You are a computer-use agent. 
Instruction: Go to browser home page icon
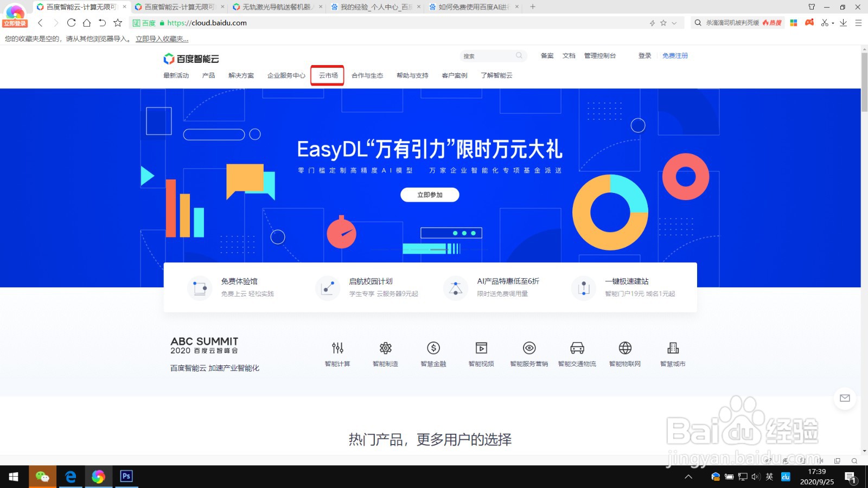click(x=87, y=23)
